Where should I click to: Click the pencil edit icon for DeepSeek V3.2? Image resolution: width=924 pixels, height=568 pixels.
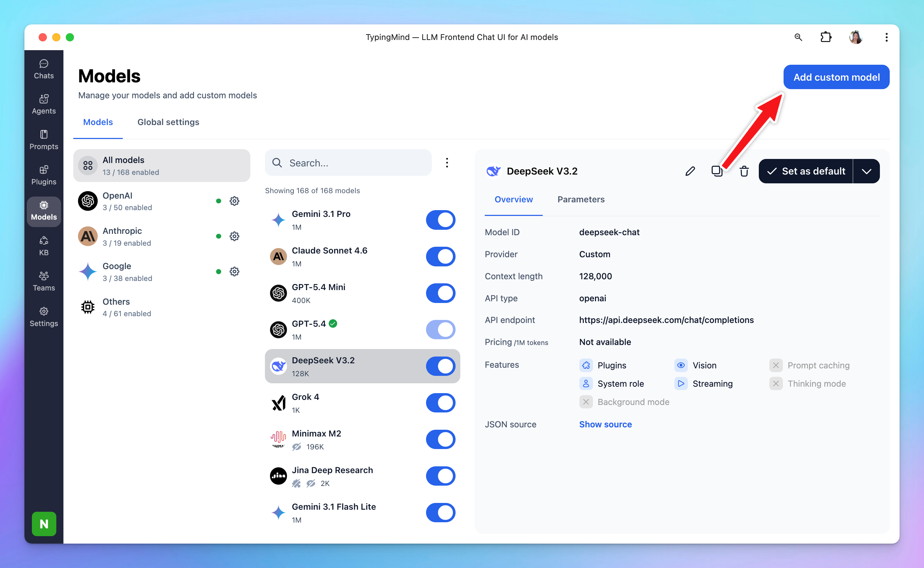point(690,171)
